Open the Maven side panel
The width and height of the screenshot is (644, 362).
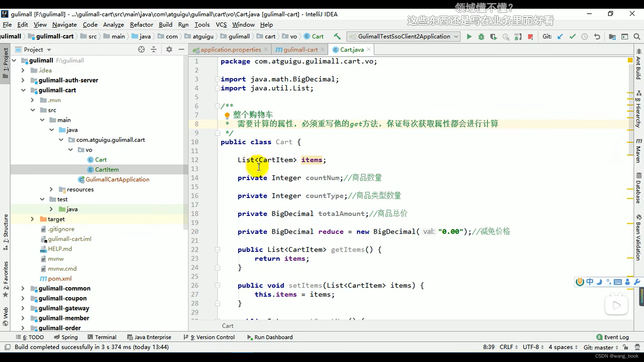[x=638, y=150]
